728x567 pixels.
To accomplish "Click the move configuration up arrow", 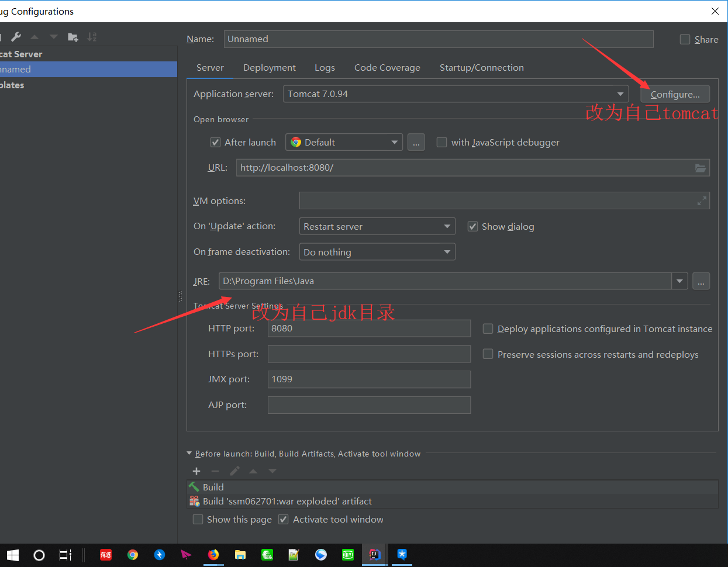I will [x=34, y=37].
